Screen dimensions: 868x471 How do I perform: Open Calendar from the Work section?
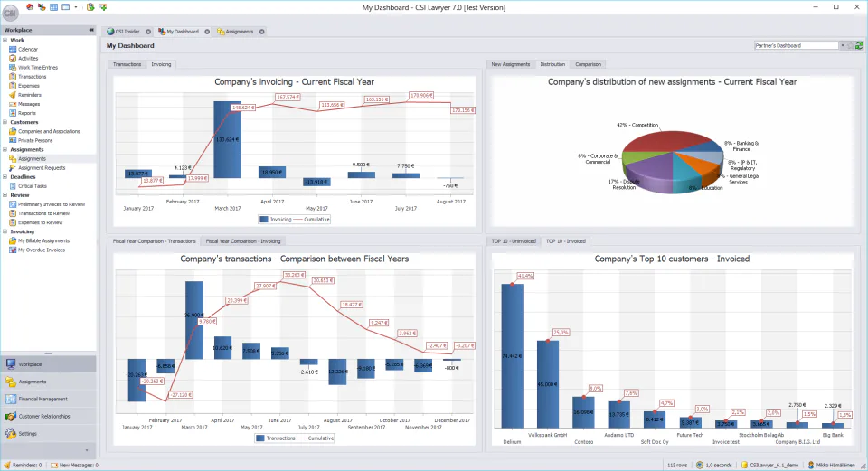click(x=28, y=49)
